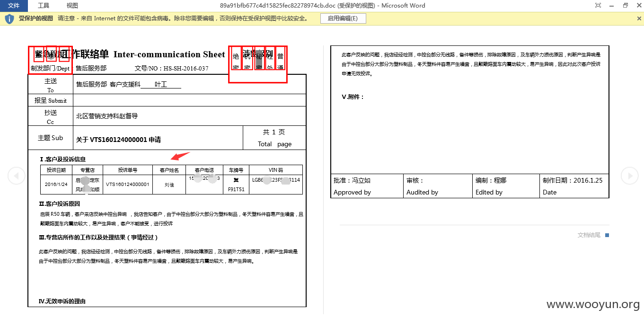This screenshot has width=644, height=318.
Task: Click the Edited by label
Action: pyautogui.click(x=489, y=193)
